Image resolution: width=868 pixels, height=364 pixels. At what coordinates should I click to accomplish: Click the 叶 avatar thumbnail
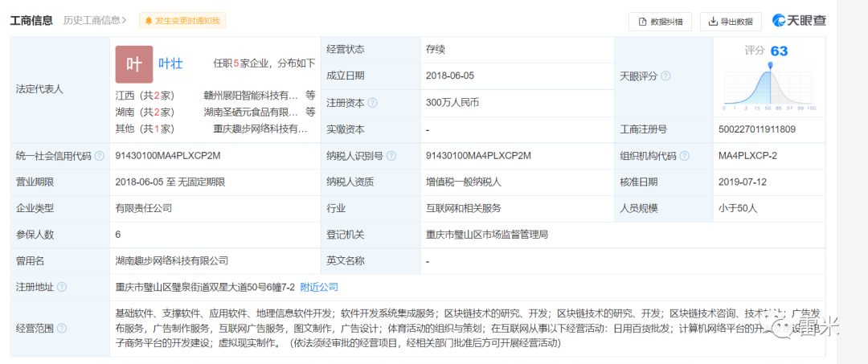[134, 64]
